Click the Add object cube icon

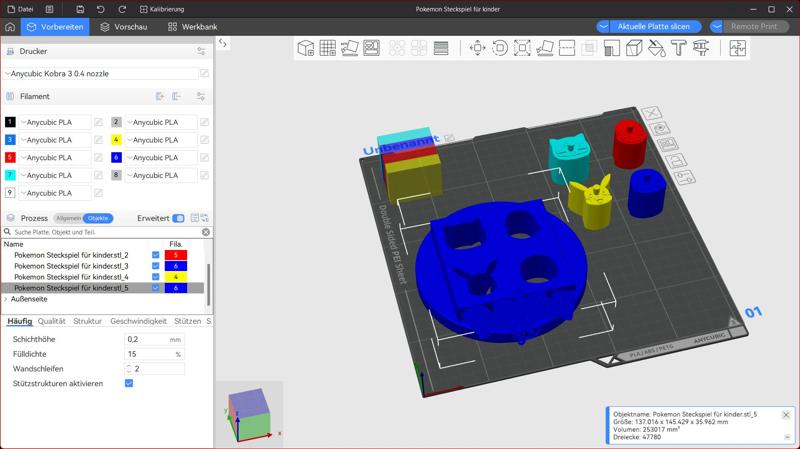tap(306, 48)
